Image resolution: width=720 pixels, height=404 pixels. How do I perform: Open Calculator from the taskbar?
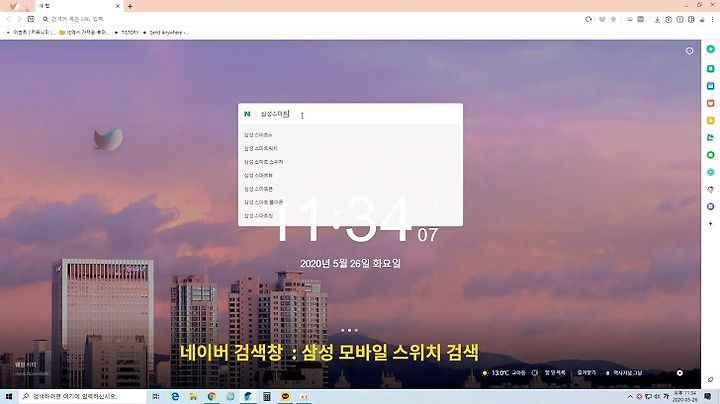pyautogui.click(x=267, y=396)
